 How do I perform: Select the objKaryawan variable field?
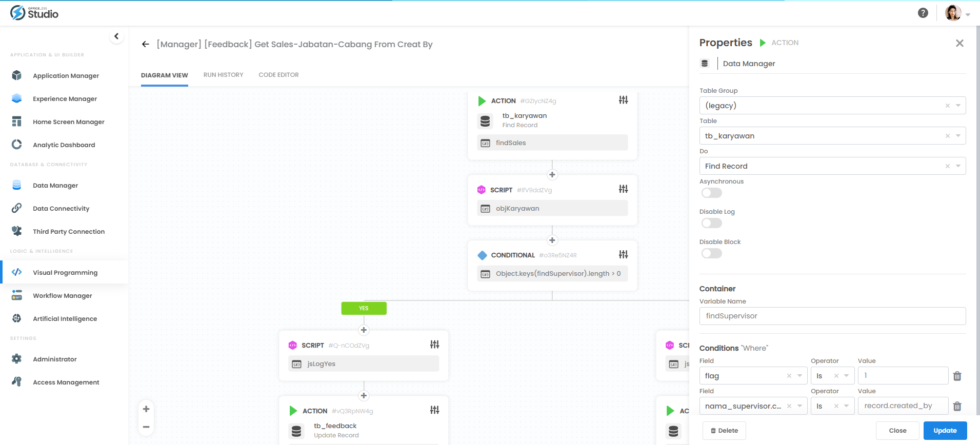pyautogui.click(x=552, y=208)
